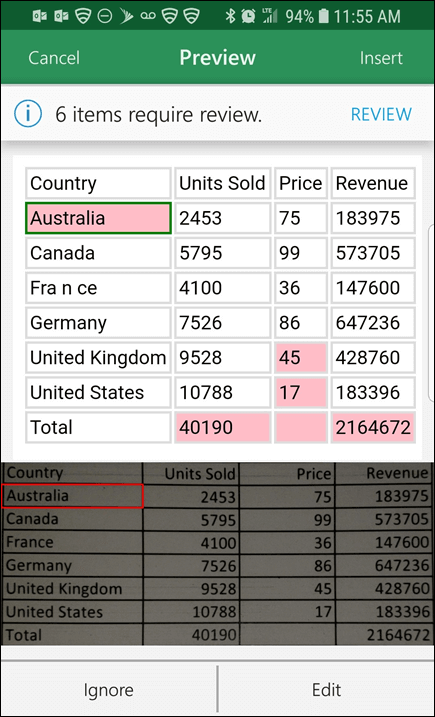Tap the voicemail icon in status bar
435x717 pixels.
click(x=148, y=16)
